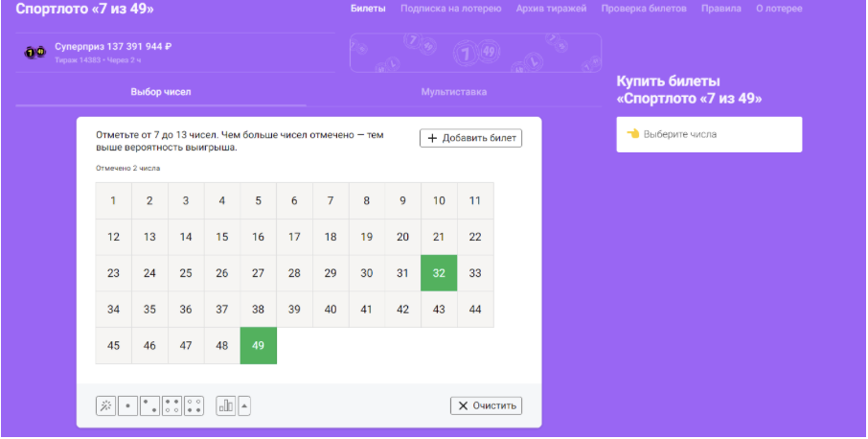Open the bar chart statistics icon
Screen dimensions: 868x439
coord(226,406)
